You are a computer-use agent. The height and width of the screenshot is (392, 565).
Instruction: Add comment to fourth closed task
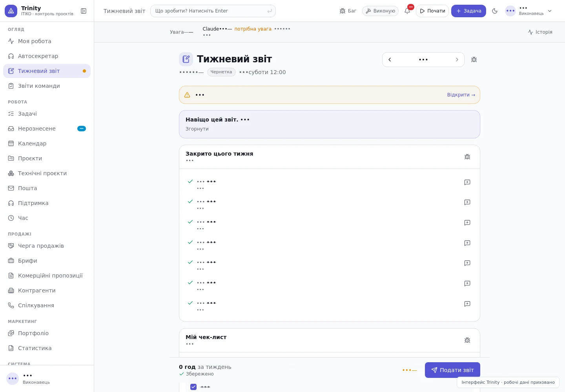467,243
